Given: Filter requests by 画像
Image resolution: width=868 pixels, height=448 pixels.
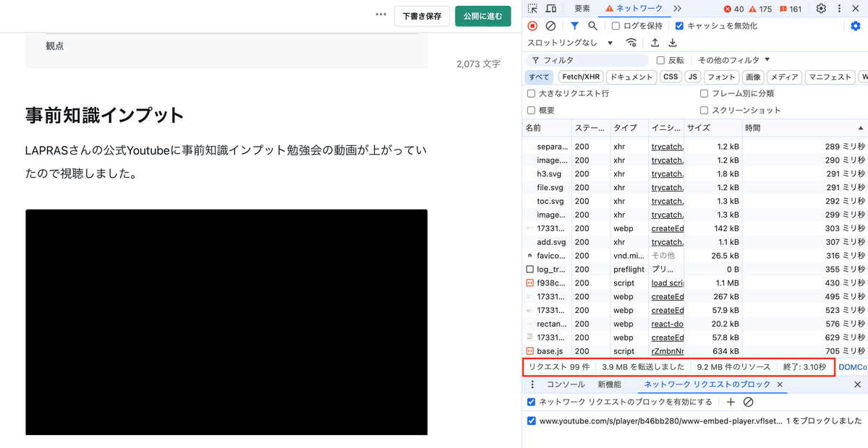Looking at the screenshot, I should [754, 77].
